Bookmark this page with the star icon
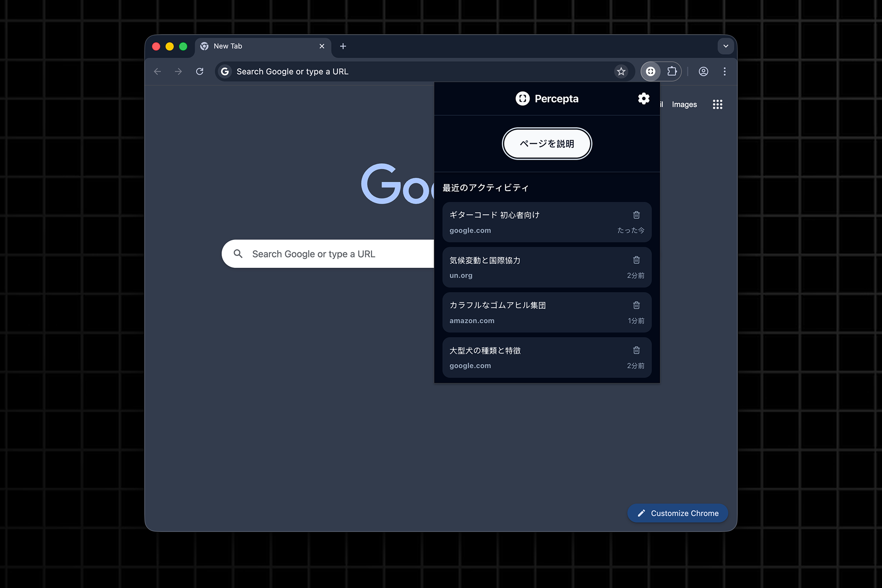 [x=621, y=71]
